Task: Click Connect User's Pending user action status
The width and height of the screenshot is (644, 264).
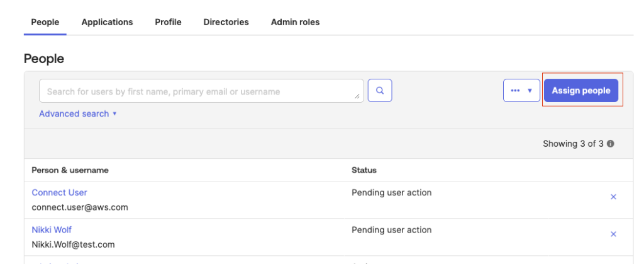Action: [391, 193]
